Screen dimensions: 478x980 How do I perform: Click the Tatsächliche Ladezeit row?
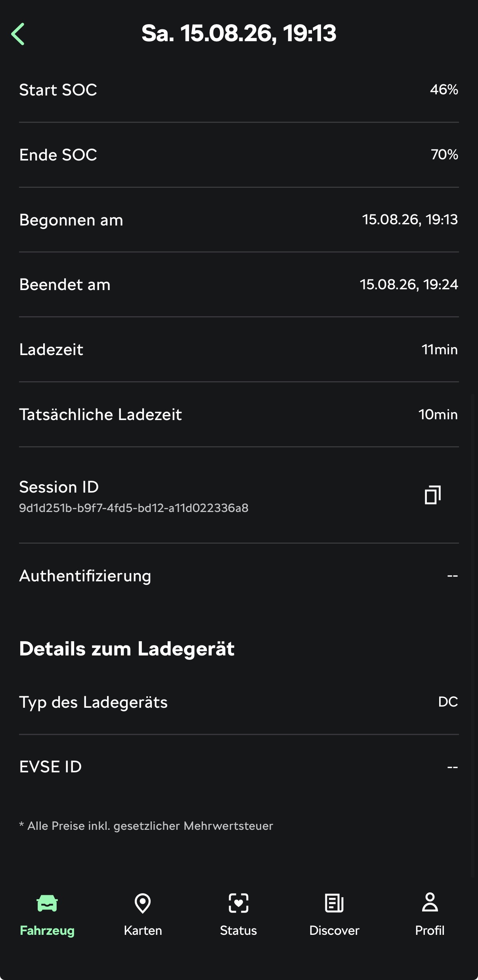point(239,415)
